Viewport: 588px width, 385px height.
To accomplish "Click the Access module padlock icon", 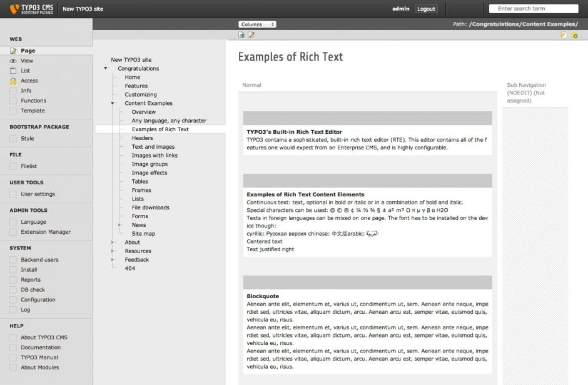I will [x=14, y=81].
